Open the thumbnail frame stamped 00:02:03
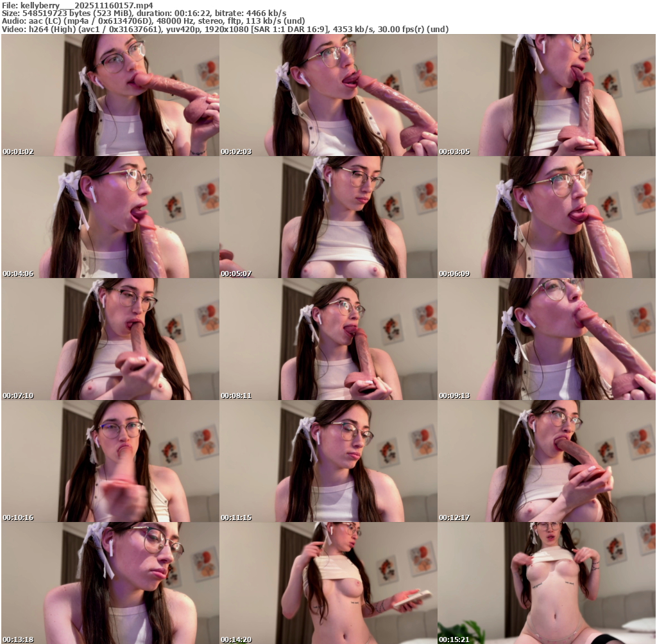The height and width of the screenshot is (644, 657). click(x=328, y=95)
